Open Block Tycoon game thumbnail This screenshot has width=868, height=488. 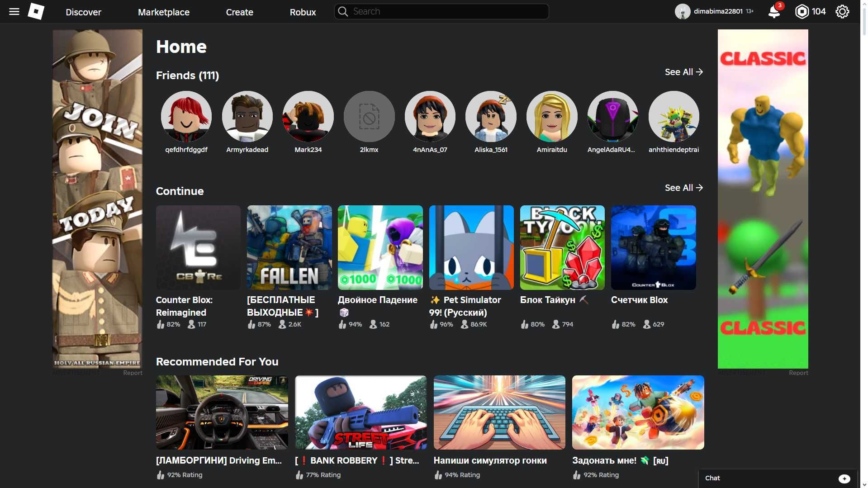[x=562, y=247]
